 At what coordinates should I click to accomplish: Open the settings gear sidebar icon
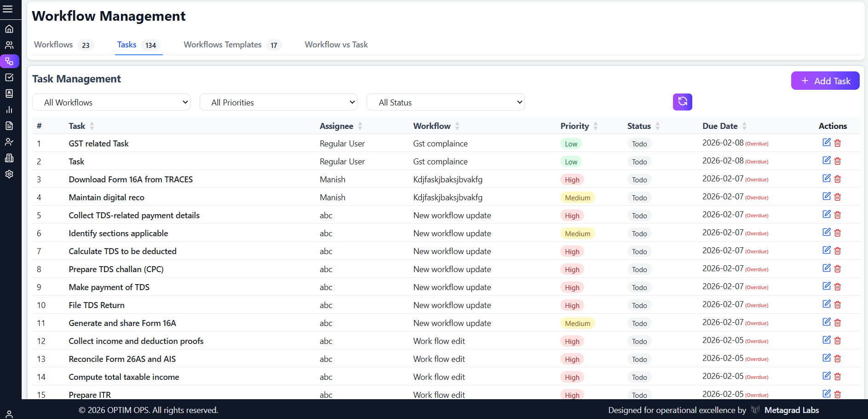(x=9, y=174)
